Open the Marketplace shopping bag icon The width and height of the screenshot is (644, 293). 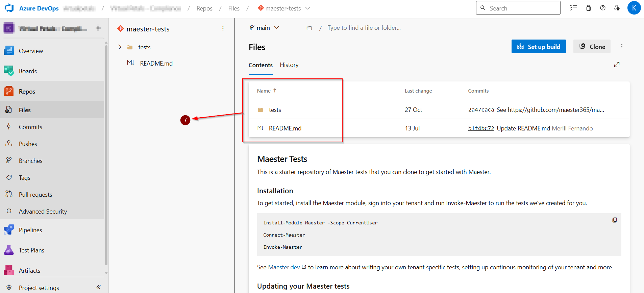[589, 8]
